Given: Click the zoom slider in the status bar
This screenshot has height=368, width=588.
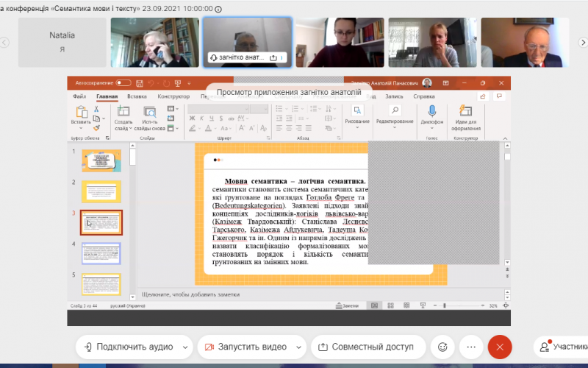Looking at the screenshot, I should tap(458, 305).
